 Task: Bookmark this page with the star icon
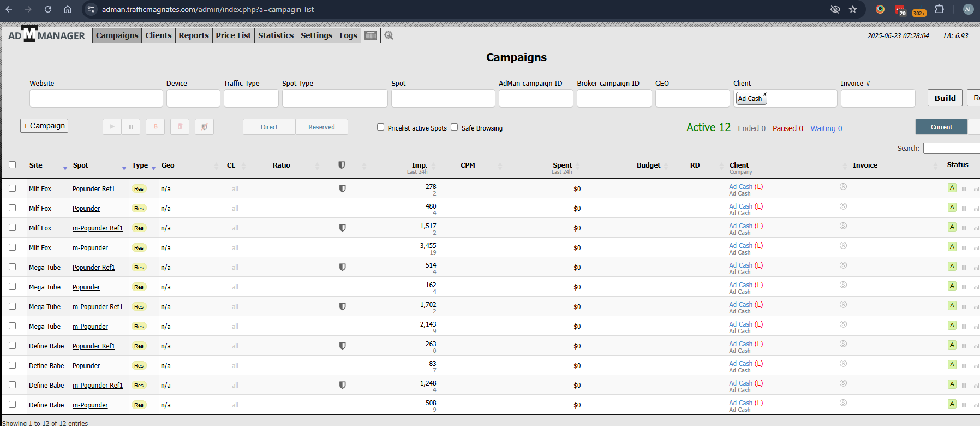point(853,9)
